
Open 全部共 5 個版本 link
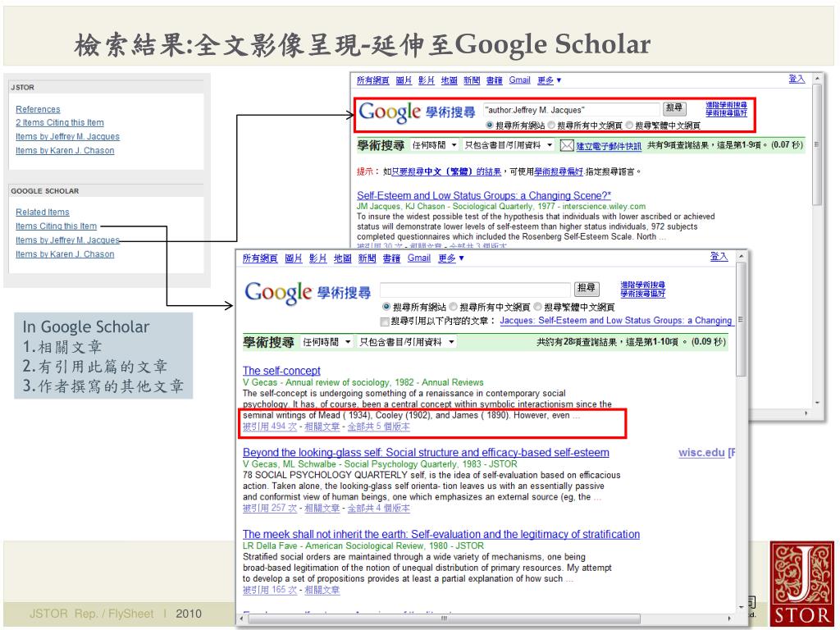(379, 427)
